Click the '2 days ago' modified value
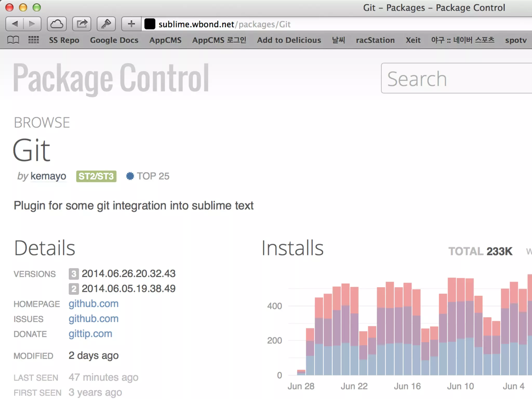Screen dimensions: 532x399 pos(94,356)
